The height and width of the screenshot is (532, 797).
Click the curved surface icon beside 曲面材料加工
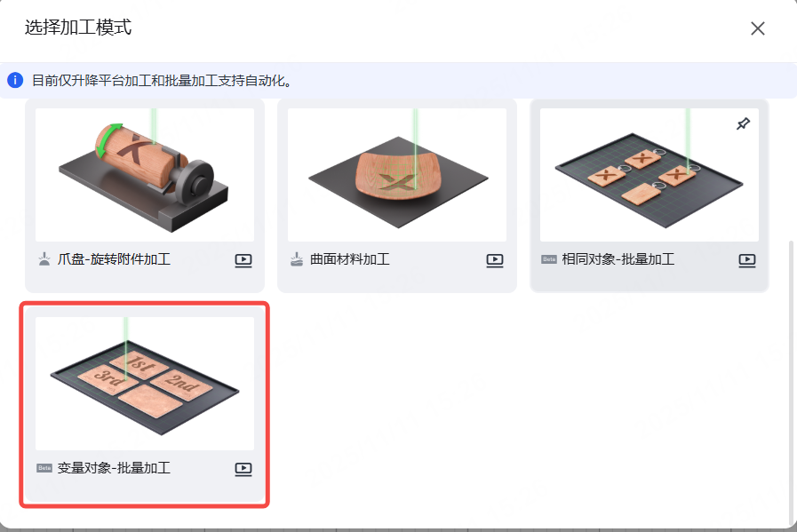[297, 259]
